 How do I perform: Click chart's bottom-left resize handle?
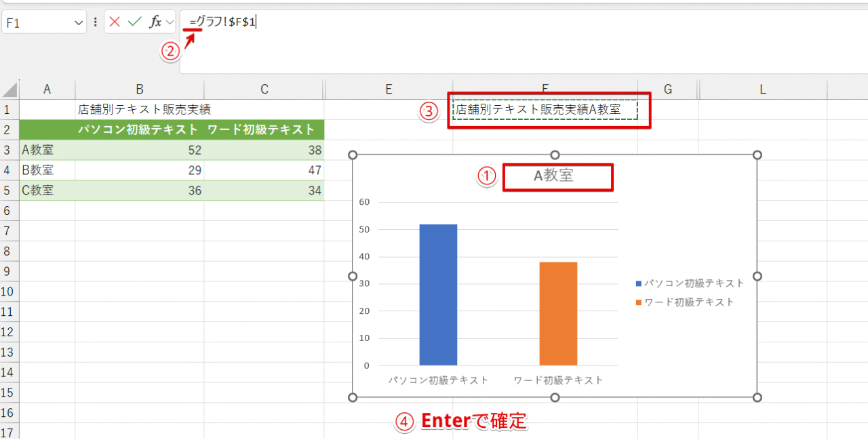pyautogui.click(x=353, y=397)
